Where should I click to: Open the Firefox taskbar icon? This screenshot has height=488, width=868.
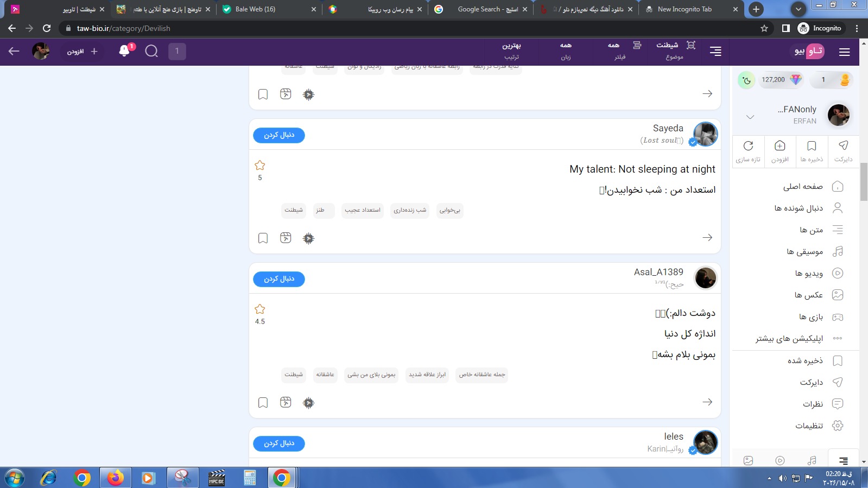point(115,478)
